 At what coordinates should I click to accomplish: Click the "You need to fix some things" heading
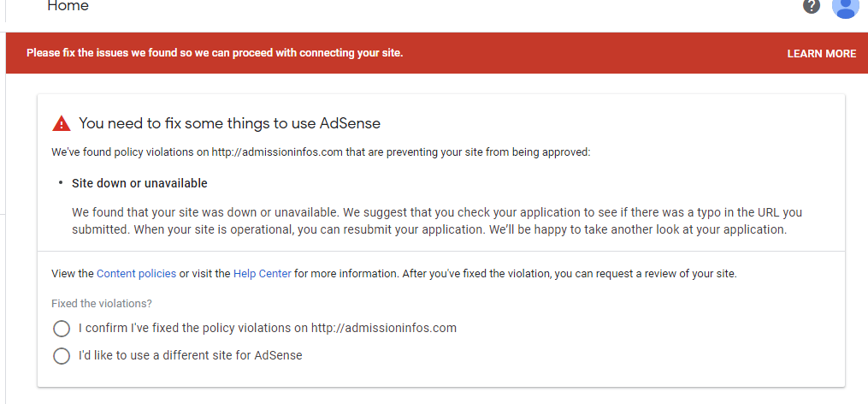[x=229, y=123]
